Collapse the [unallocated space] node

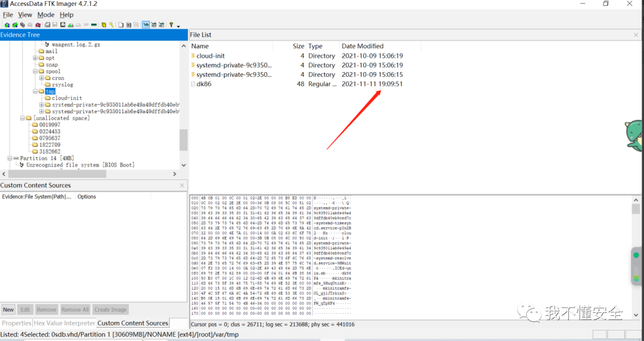(22, 118)
